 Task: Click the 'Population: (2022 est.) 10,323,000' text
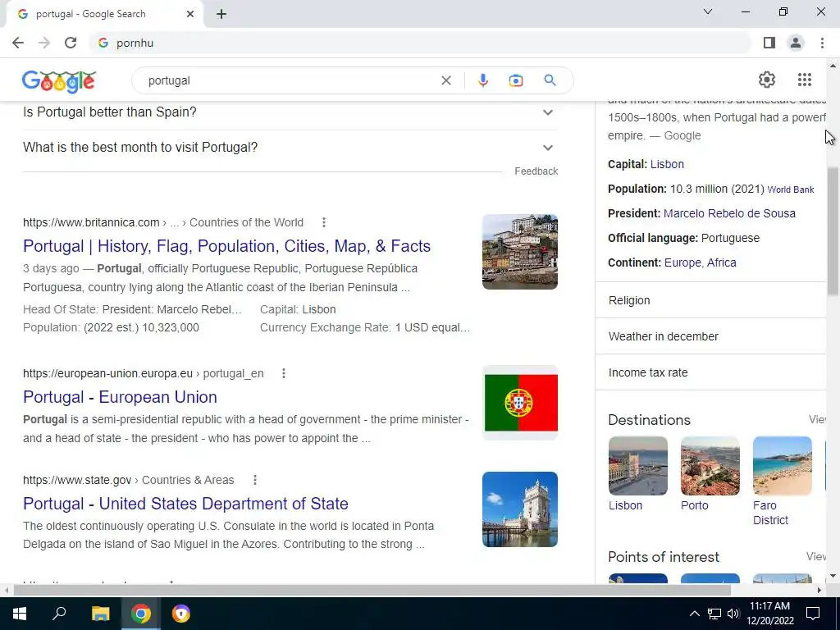point(111,327)
